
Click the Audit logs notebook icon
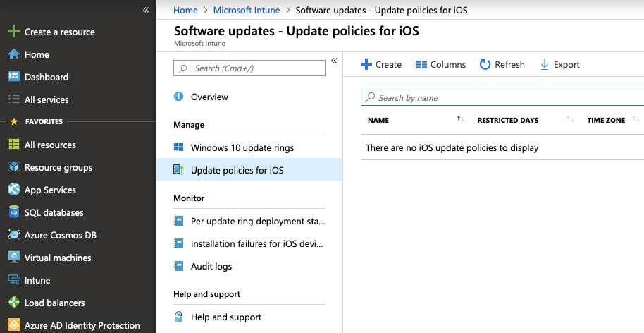(179, 266)
